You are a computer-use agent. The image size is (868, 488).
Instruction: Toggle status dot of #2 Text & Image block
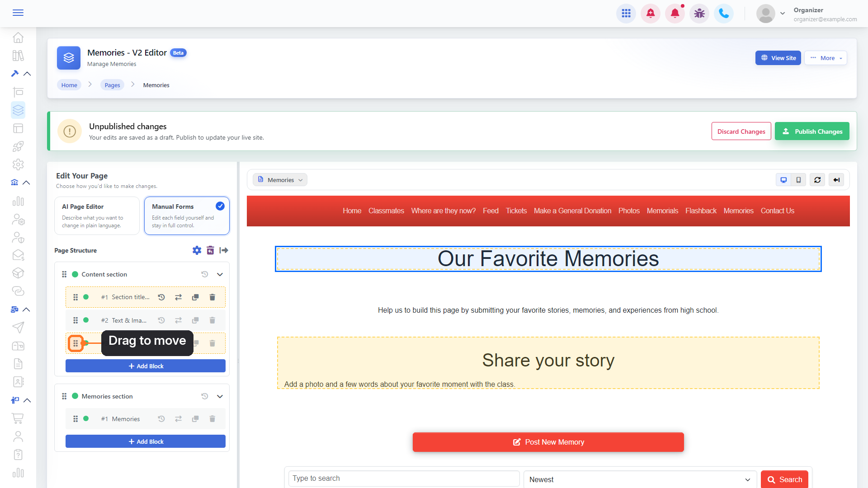86,320
